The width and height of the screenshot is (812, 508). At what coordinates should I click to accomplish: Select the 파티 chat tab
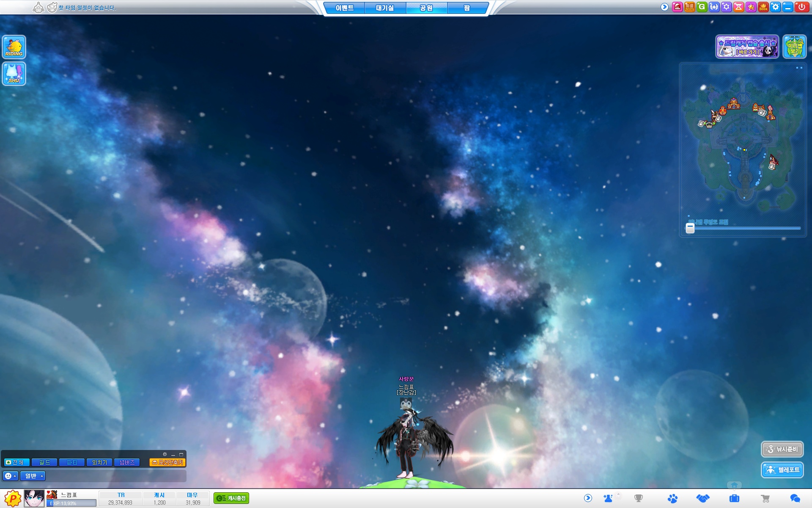click(x=72, y=462)
